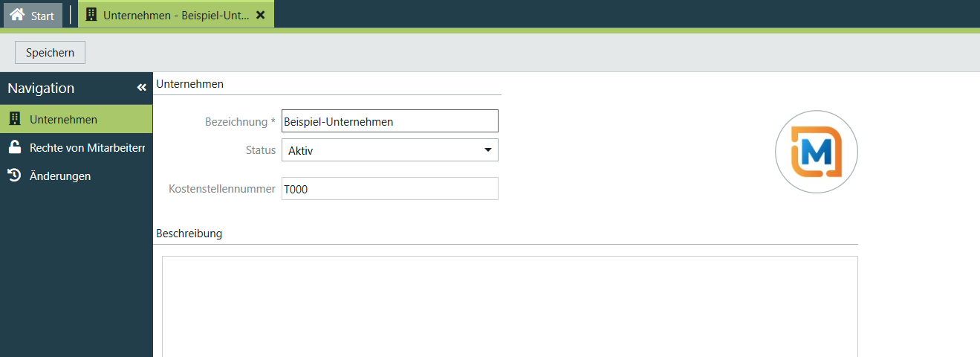Close the Unternehmen - Beispiel-Unt... tab
The width and height of the screenshot is (980, 357).
[260, 15]
